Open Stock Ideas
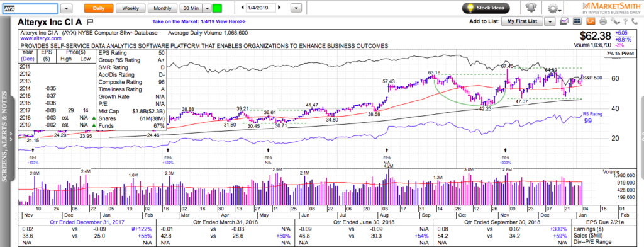Viewport: 644px width, 247px height. [x=486, y=8]
